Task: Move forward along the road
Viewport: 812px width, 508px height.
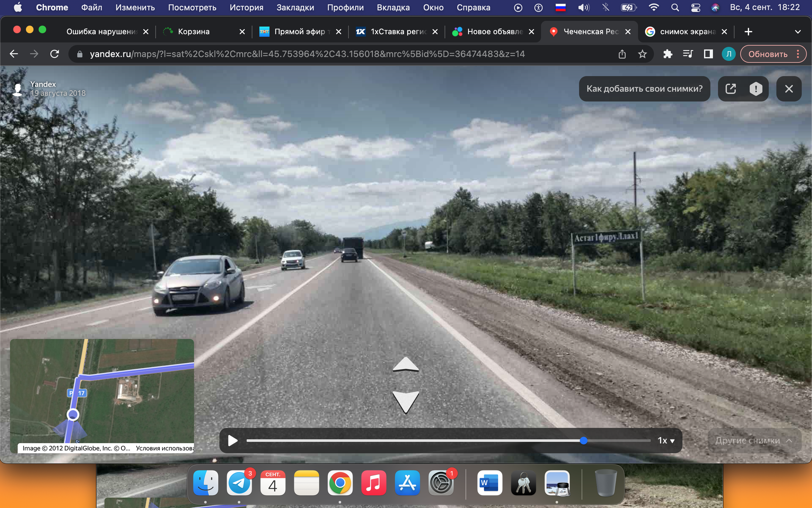Action: pos(406,365)
